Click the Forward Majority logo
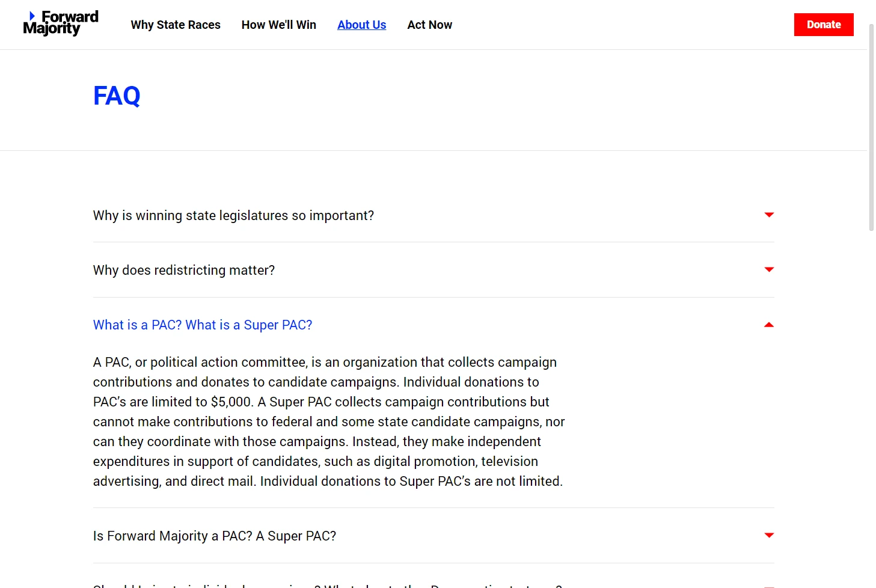The width and height of the screenshot is (876, 588). [61, 24]
